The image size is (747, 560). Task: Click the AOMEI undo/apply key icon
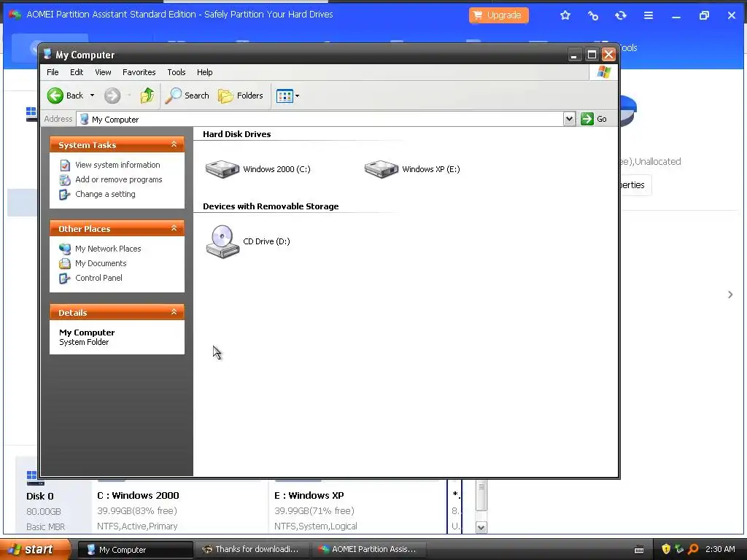(x=592, y=15)
